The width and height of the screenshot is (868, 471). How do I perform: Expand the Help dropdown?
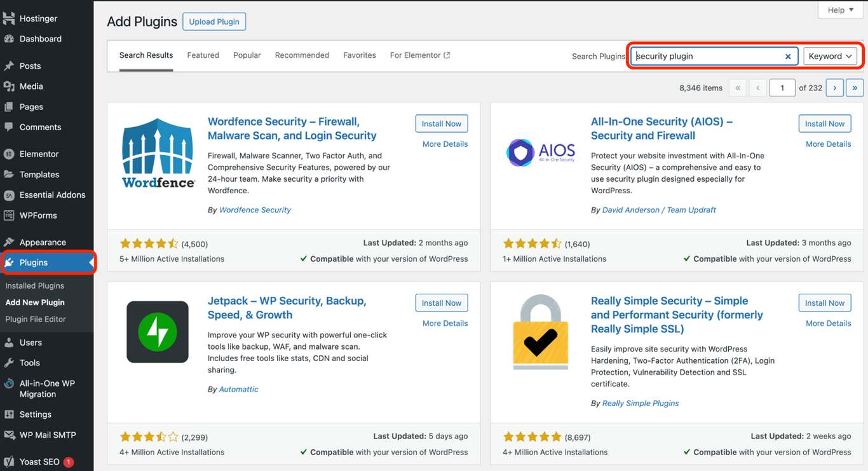point(840,10)
